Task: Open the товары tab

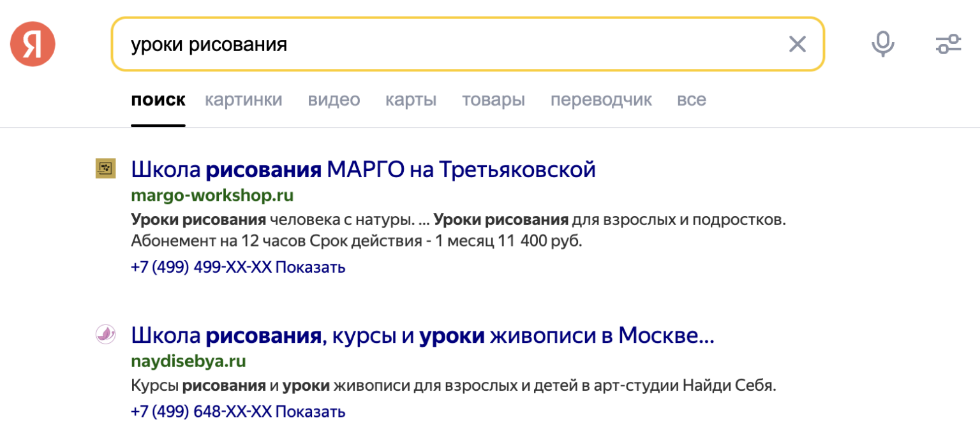Action: coord(493,100)
